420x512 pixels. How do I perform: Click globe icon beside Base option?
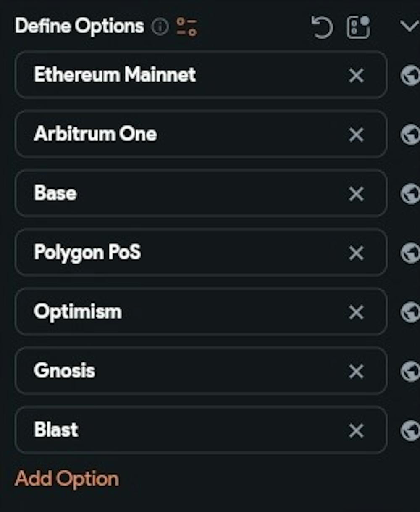410,194
